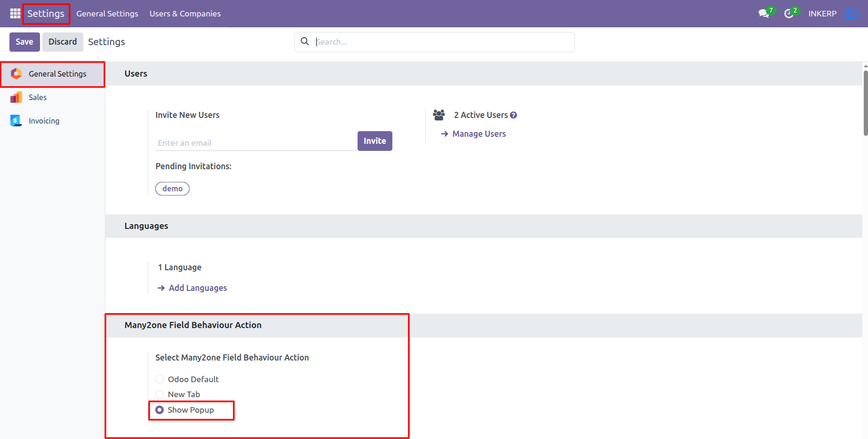The height and width of the screenshot is (439, 868).
Task: Select the Show Popup radio option
Action: (x=159, y=410)
